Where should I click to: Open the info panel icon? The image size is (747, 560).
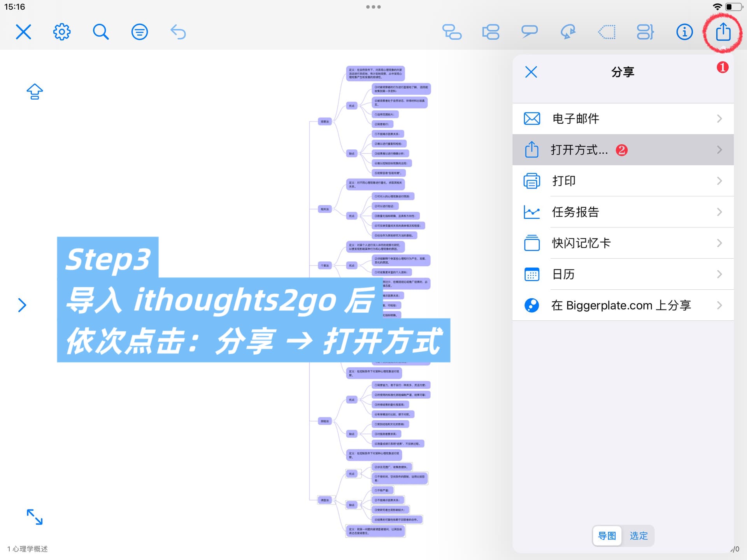point(684,32)
